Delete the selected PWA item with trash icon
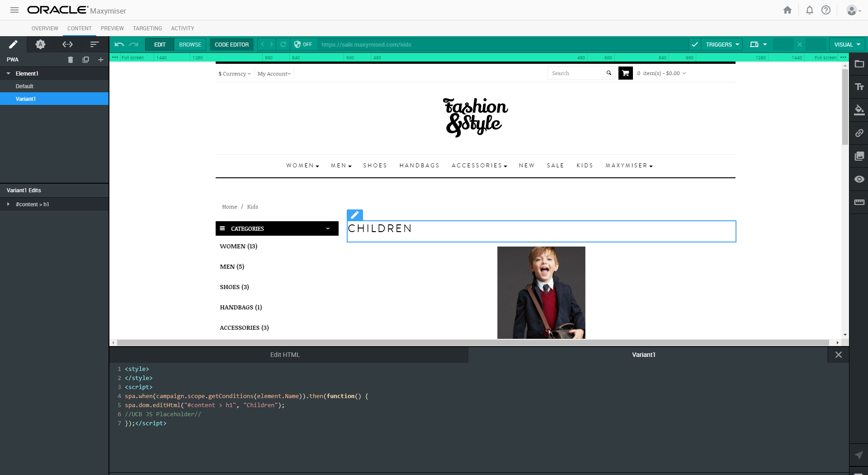The image size is (868, 475). [71, 60]
